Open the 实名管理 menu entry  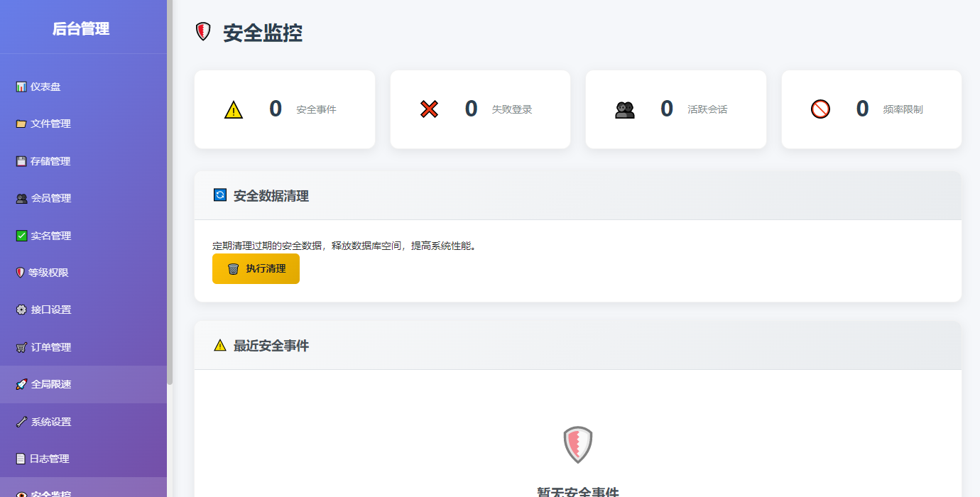50,235
